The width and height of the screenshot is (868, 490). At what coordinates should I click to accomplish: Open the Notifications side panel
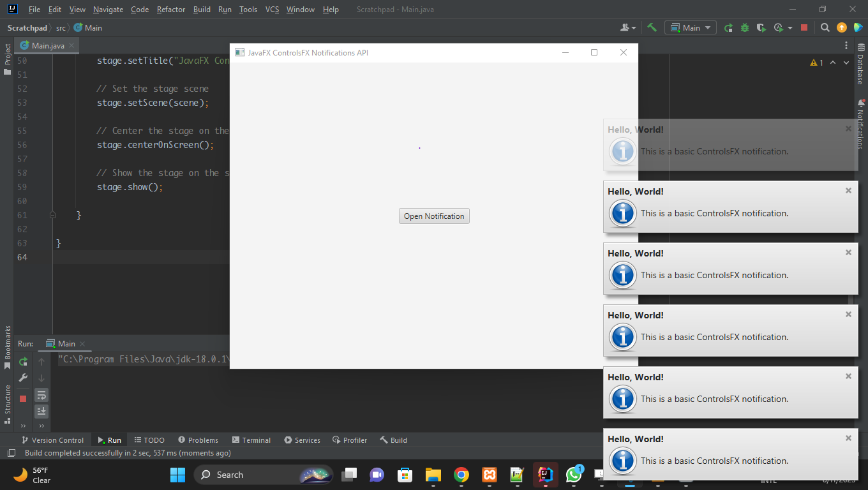tap(860, 124)
